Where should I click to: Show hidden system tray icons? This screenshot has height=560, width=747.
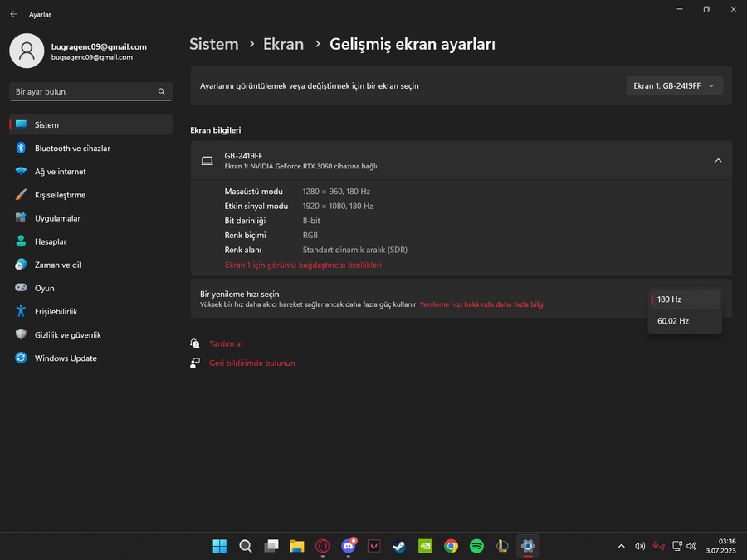[621, 546]
